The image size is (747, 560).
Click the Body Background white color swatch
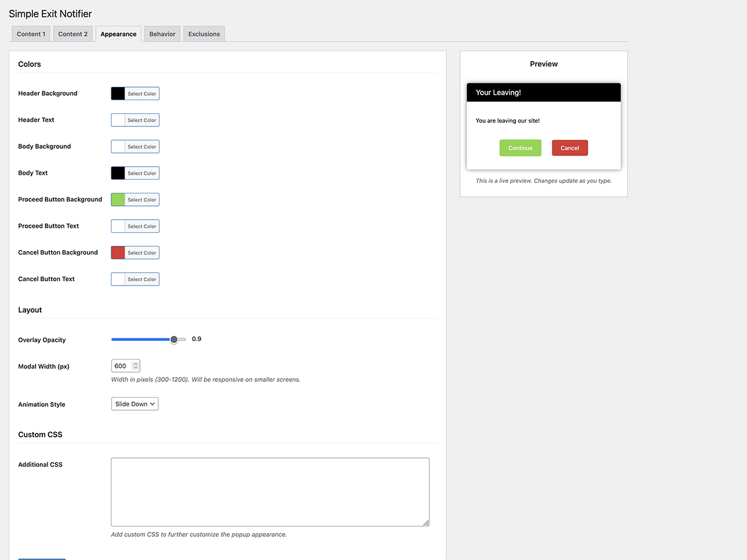[118, 147]
